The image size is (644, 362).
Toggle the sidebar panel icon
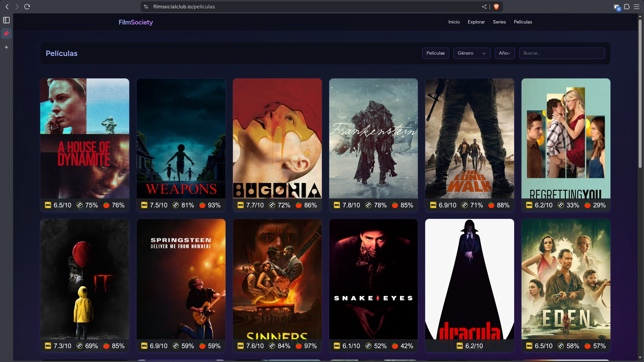(x=6, y=20)
